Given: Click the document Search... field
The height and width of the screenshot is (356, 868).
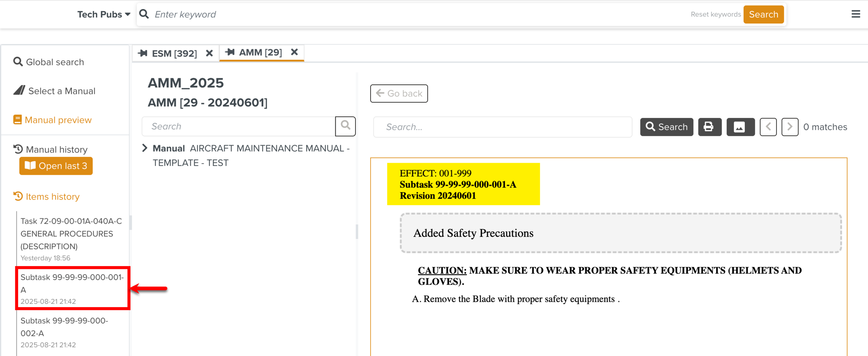Looking at the screenshot, I should tap(503, 127).
